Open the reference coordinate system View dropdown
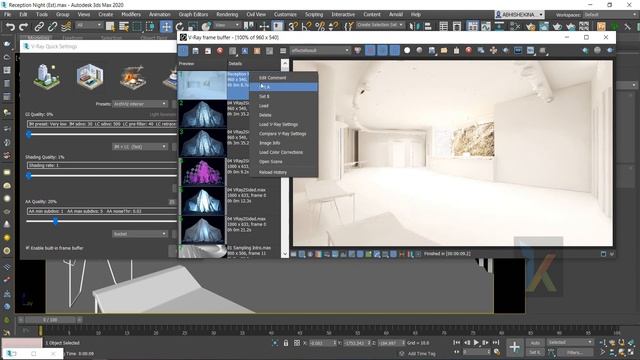The width and height of the screenshot is (640, 360). [x=227, y=25]
